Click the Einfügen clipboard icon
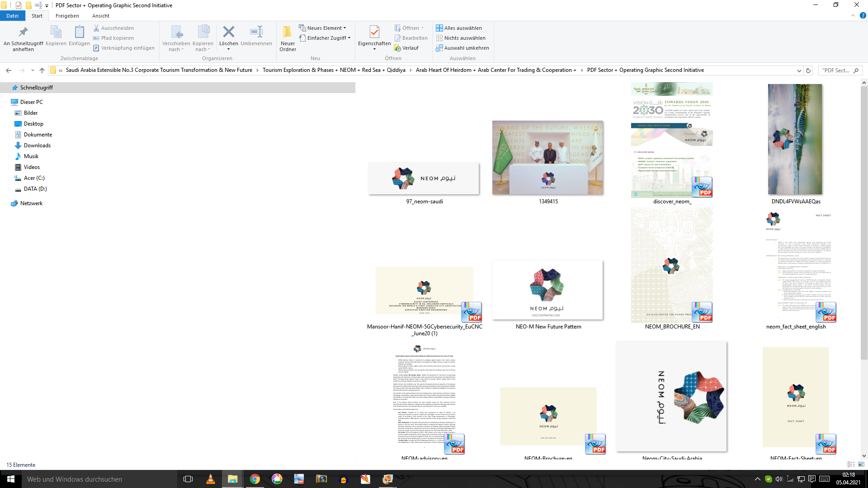 pyautogui.click(x=79, y=36)
